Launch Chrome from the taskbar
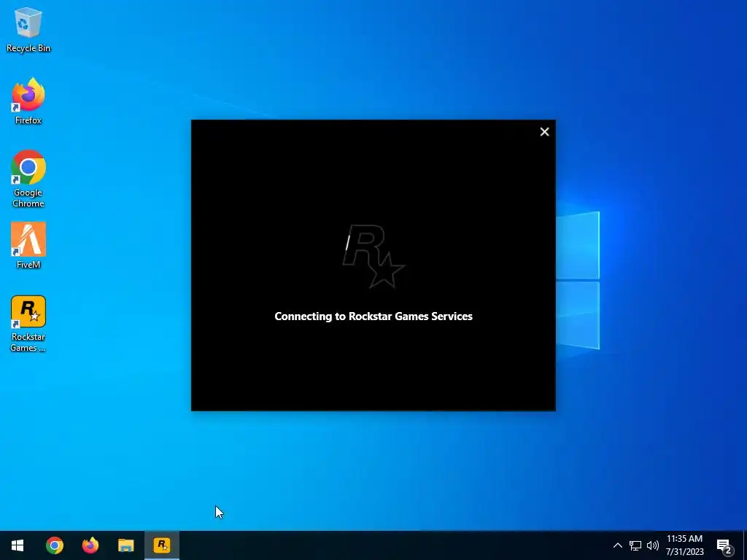The image size is (747, 560). point(54,545)
